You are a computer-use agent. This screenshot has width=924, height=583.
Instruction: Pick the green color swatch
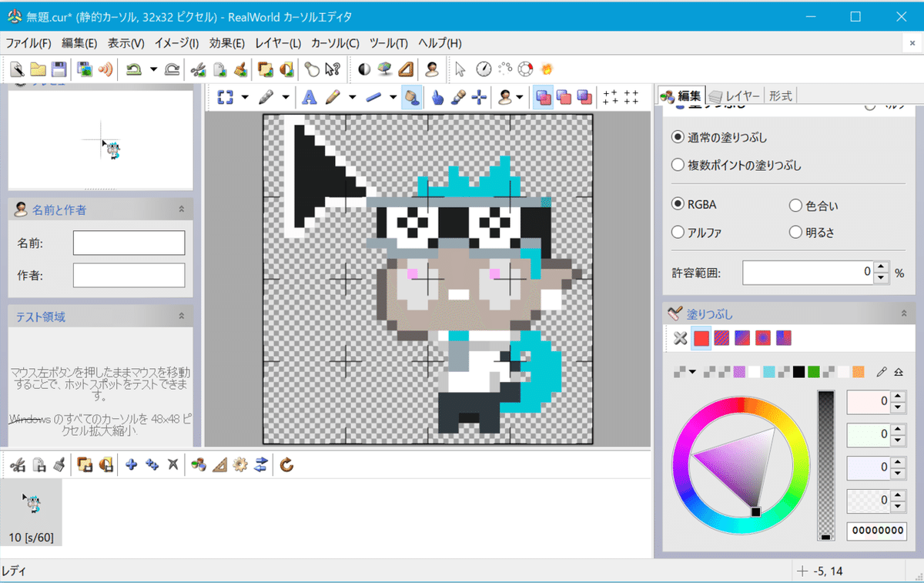tap(814, 372)
